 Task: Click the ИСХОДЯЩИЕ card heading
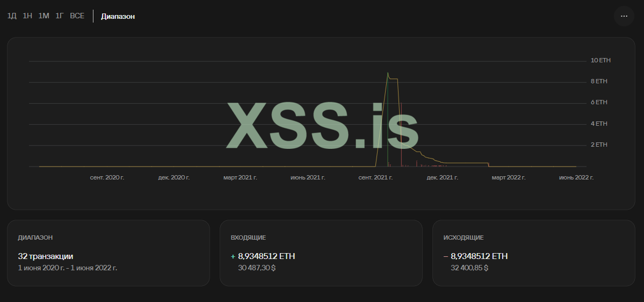(464, 238)
